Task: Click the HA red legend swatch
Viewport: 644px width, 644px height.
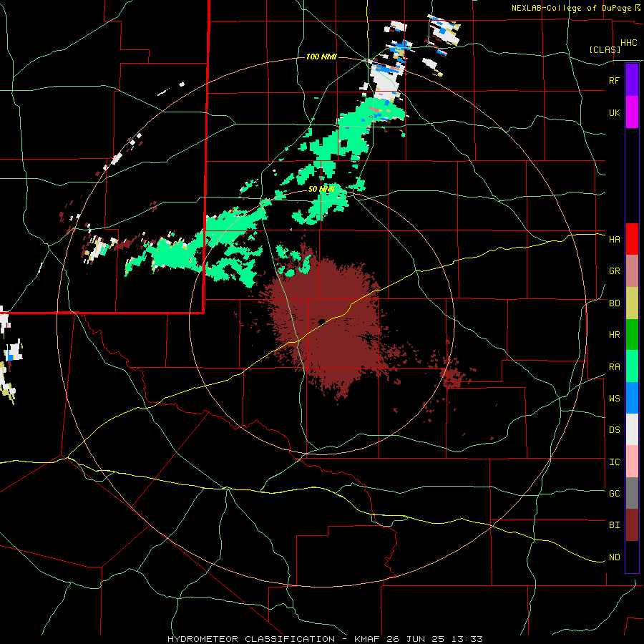Action: [x=632, y=239]
